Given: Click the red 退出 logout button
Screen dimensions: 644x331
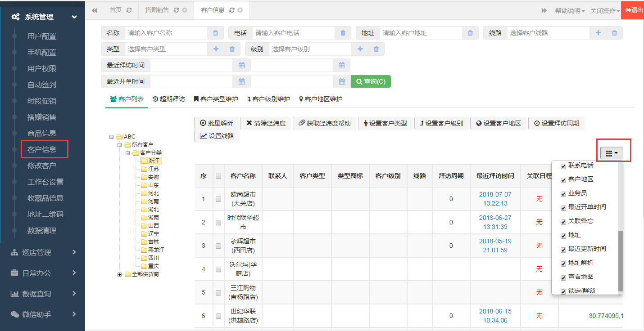Looking at the screenshot, I should (633, 10).
